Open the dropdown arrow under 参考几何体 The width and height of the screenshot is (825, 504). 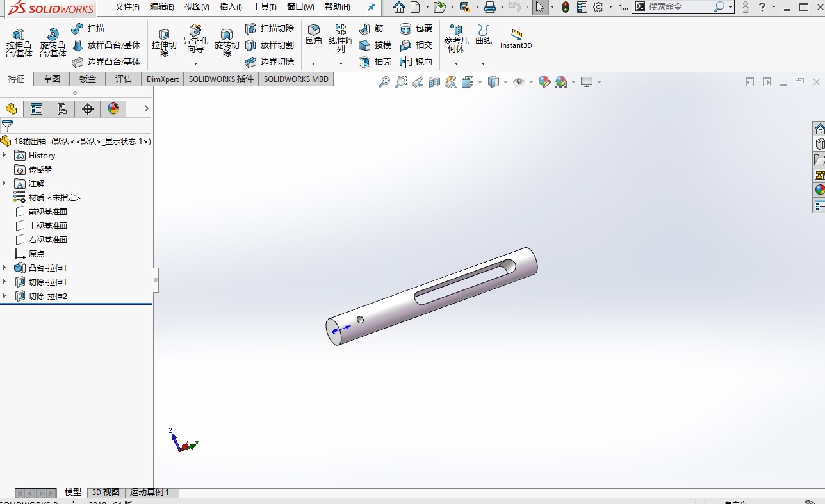point(456,63)
